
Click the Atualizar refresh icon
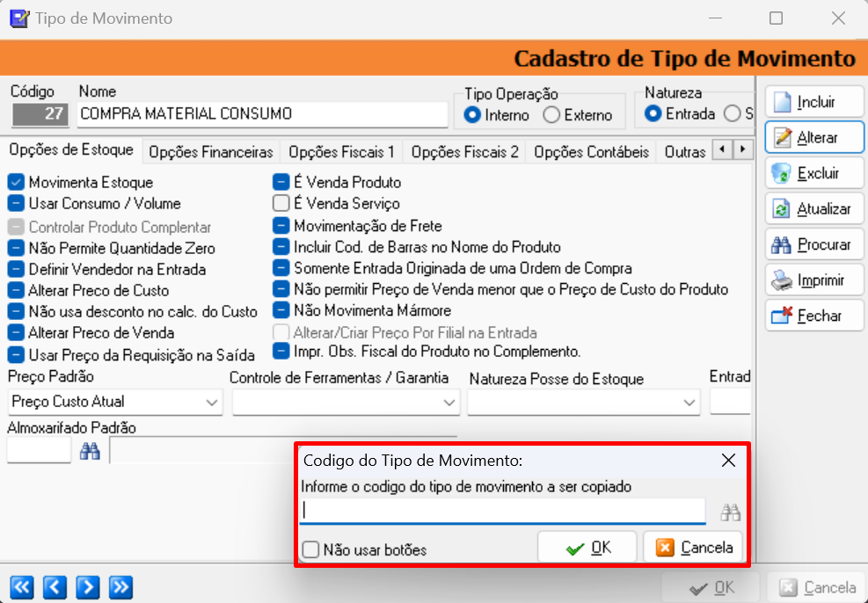(781, 209)
